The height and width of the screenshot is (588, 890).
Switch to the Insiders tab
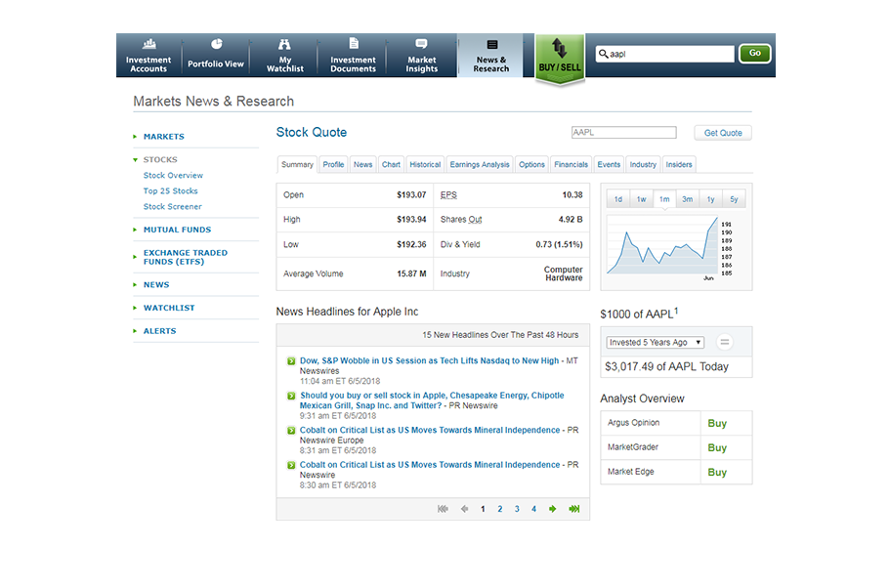coord(679,165)
